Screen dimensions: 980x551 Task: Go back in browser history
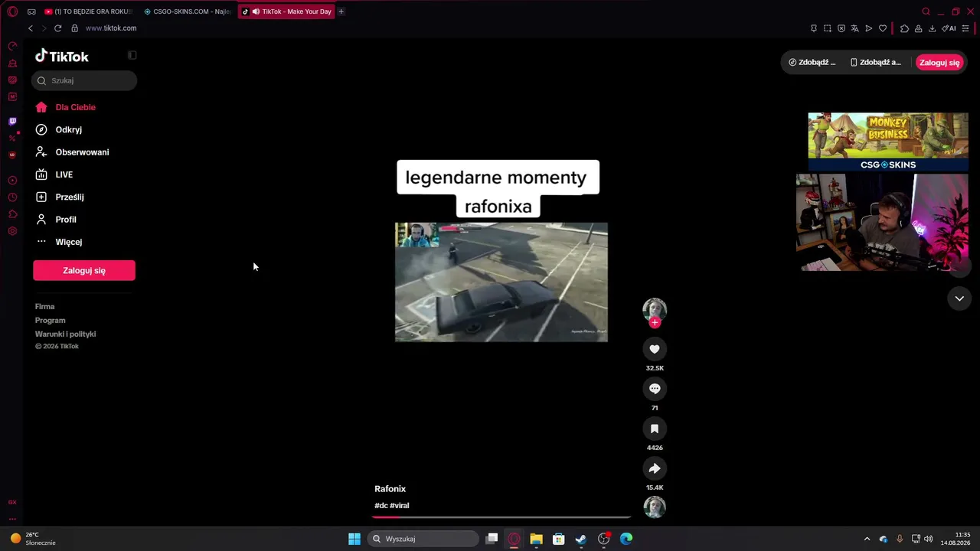click(31, 28)
